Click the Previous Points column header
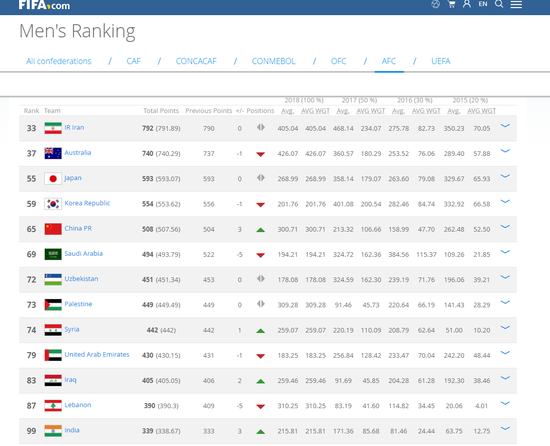This screenshot has height=446, width=550. tap(209, 111)
